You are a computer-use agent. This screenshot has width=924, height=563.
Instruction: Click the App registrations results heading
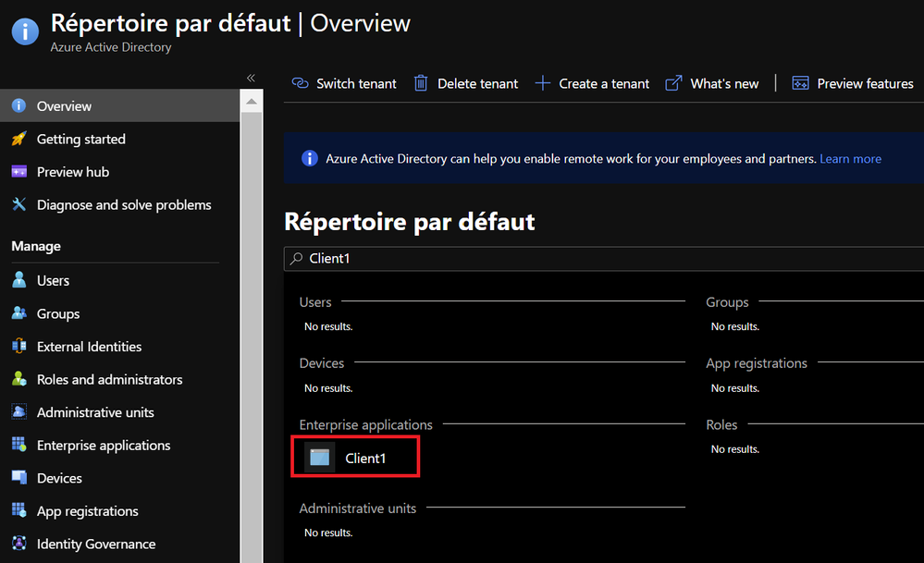[x=757, y=363]
